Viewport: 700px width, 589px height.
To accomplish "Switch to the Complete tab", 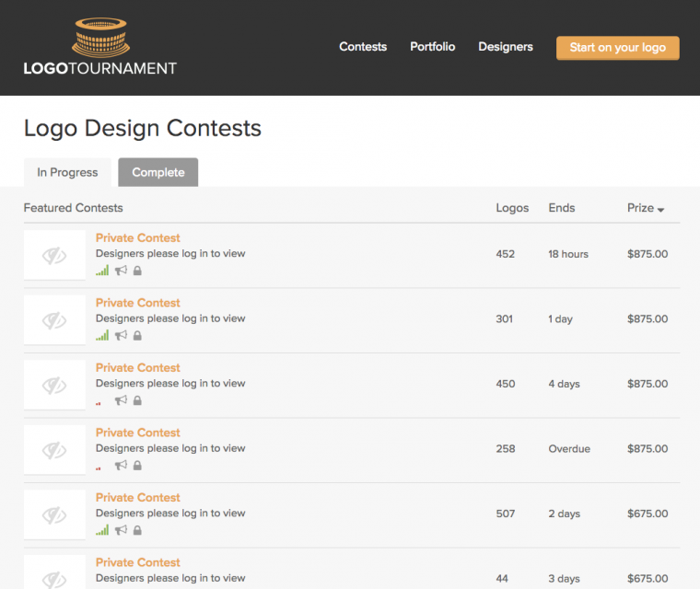I will coord(157,172).
